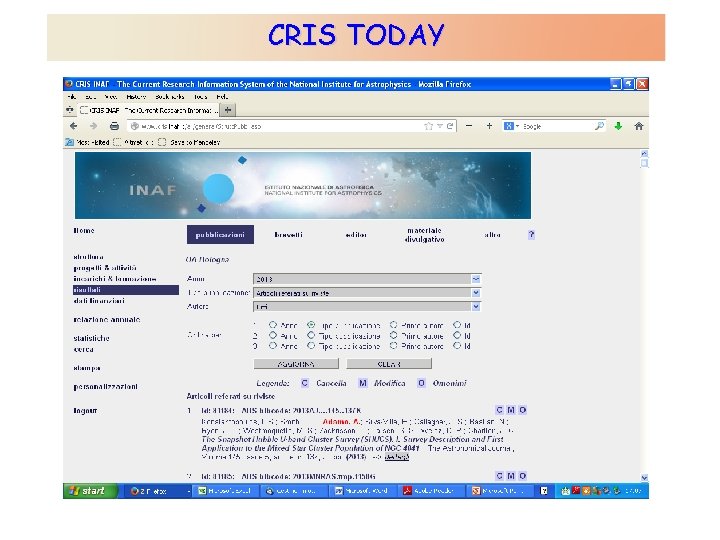The image size is (720, 540).
Task: Click the C legend icon beside Cancella
Action: coord(304,383)
